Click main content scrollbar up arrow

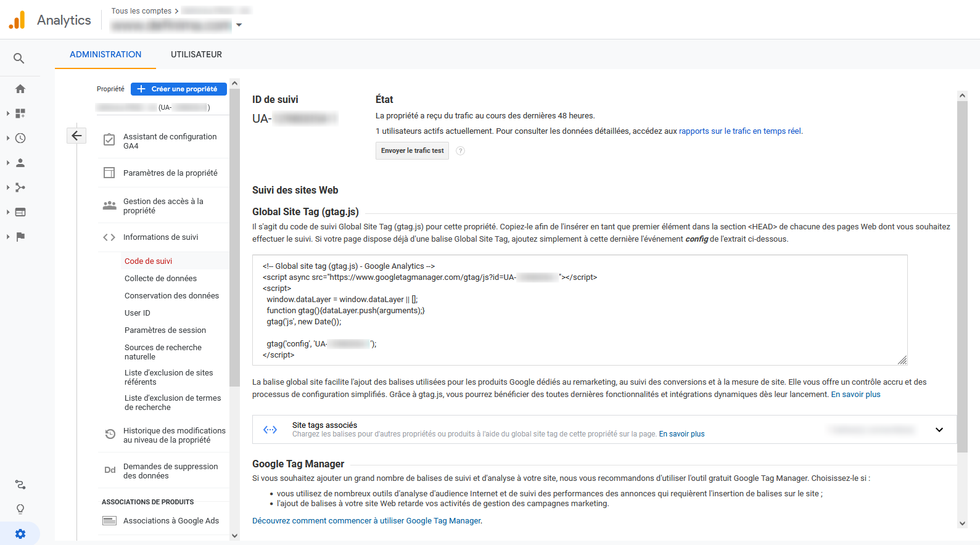pos(962,96)
